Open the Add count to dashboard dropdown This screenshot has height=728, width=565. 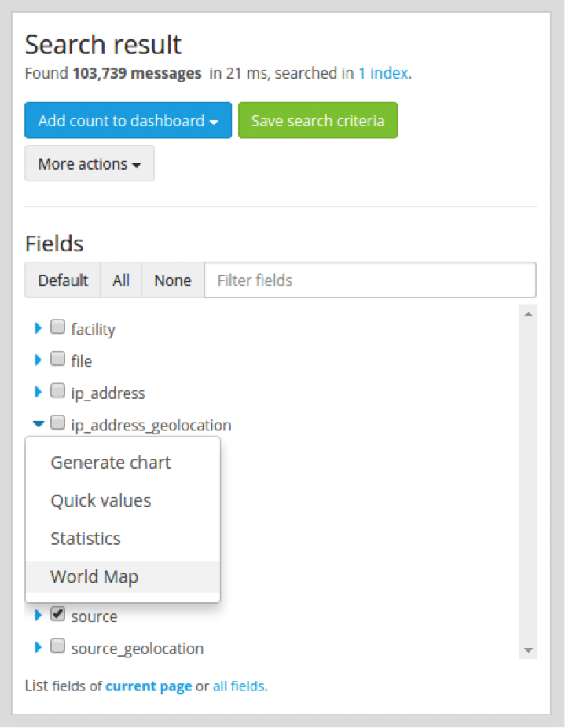(x=127, y=120)
